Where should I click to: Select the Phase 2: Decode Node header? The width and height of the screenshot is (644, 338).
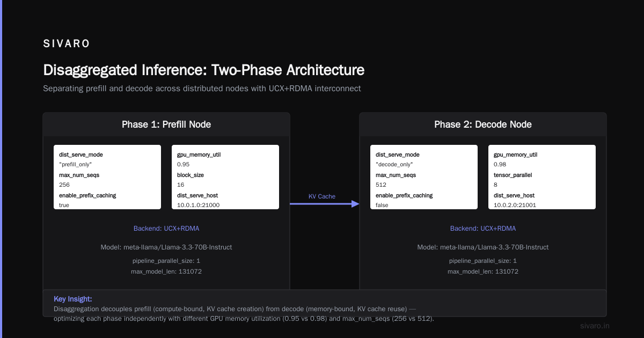coord(483,124)
